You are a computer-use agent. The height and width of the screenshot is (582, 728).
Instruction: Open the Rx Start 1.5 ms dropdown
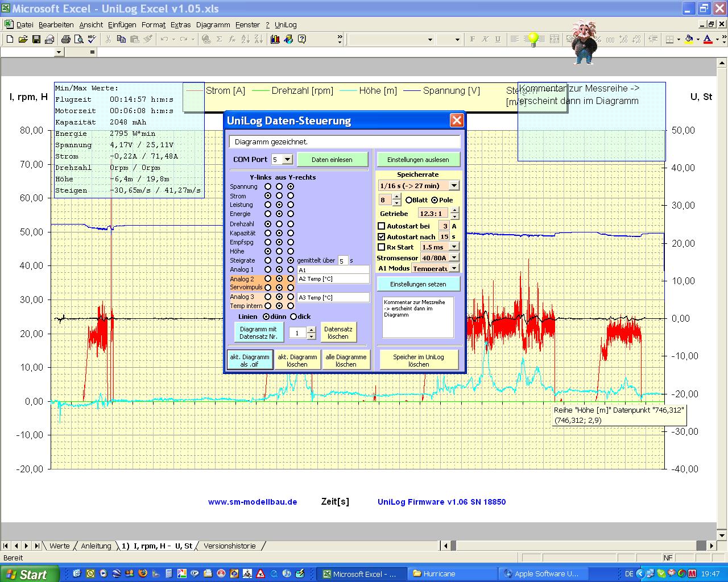[454, 247]
